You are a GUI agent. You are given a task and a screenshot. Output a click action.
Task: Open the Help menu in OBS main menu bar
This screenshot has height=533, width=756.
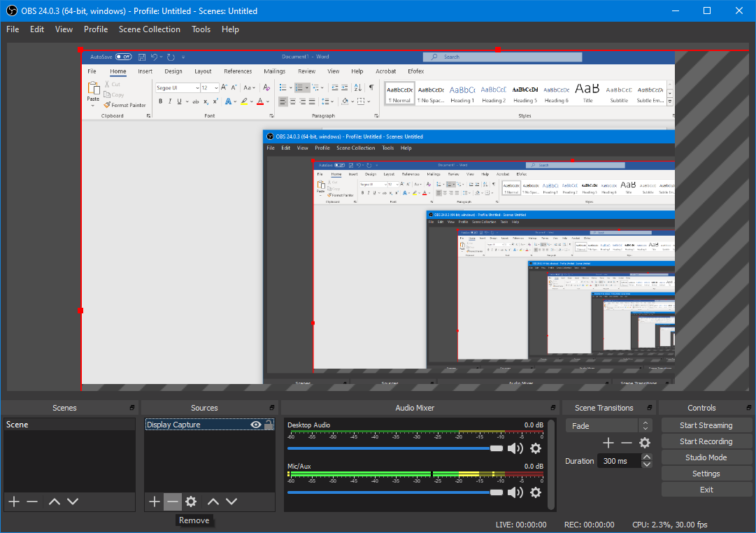pos(231,29)
